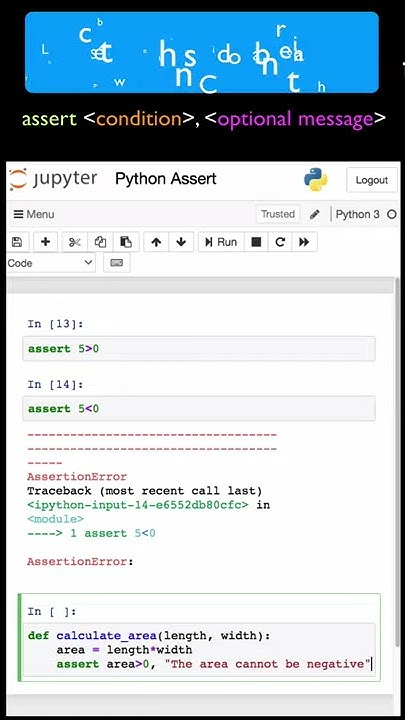Click the ipython-input-14-e6552db80cfc text
Screen dimensions: 405x720
click(138, 505)
